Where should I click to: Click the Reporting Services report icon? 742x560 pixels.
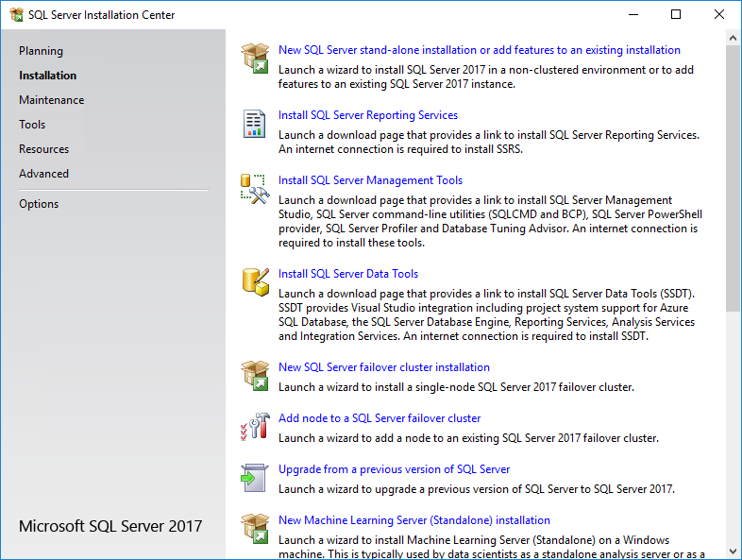click(x=255, y=124)
